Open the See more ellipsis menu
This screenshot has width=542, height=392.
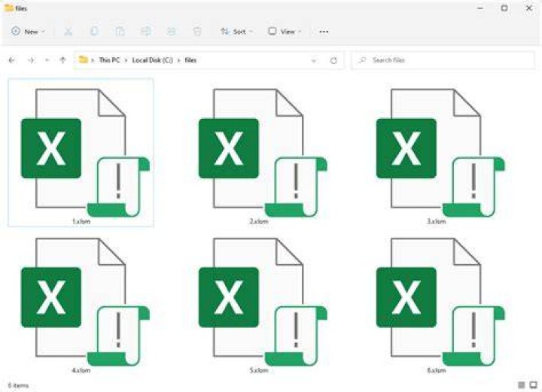coord(324,32)
